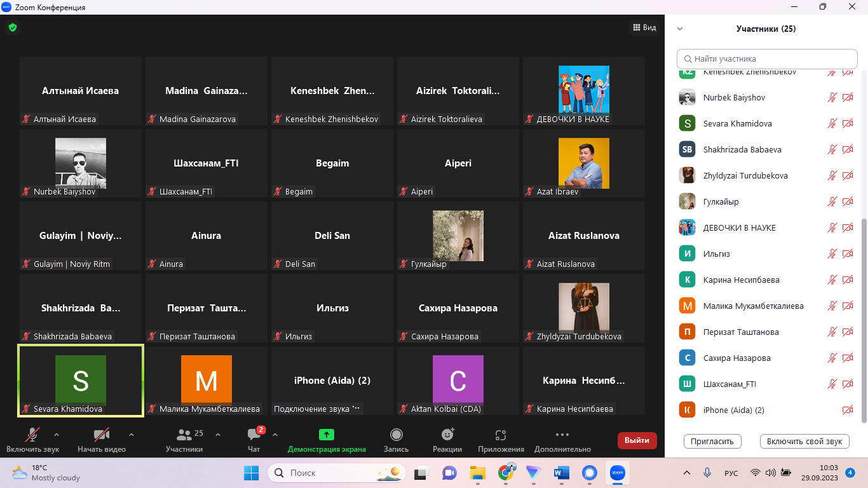Click the green encryption shield icon
This screenshot has width=868, height=488.
tap(12, 27)
